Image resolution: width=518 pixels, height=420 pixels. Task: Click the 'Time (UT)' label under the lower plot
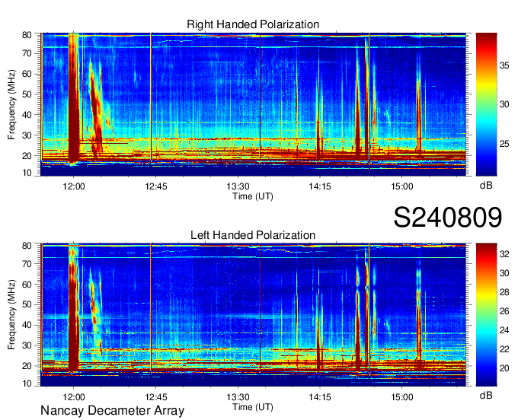pos(253,407)
